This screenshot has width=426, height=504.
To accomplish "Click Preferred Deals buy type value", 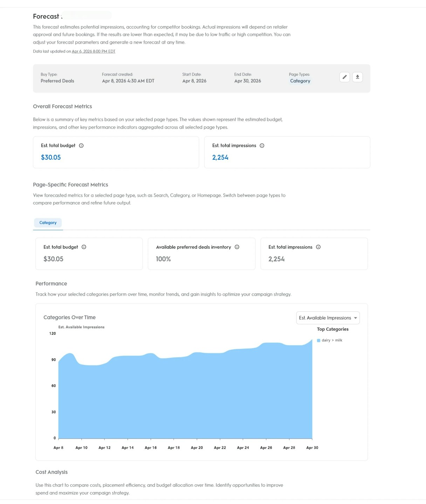I will tap(57, 81).
